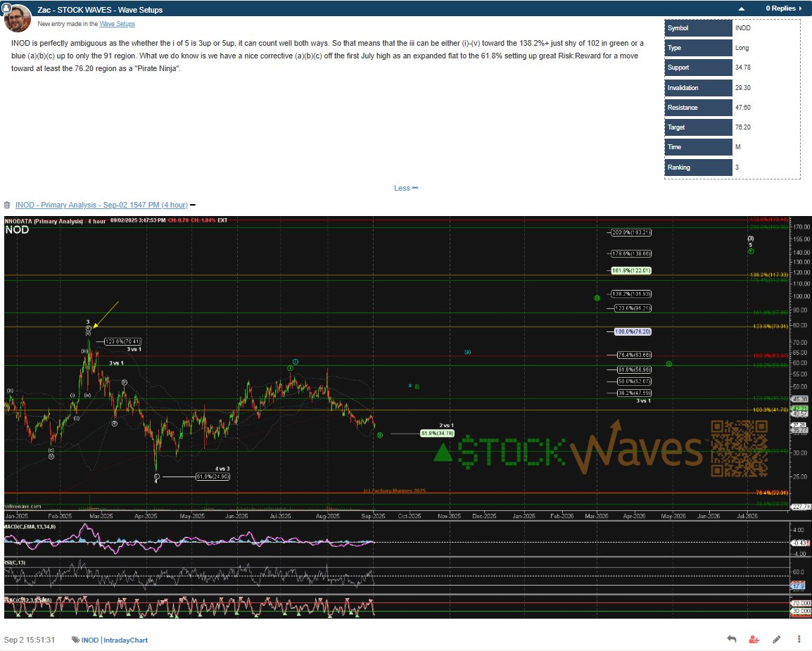Click the RSI(C,13) indicator label

click(x=15, y=562)
